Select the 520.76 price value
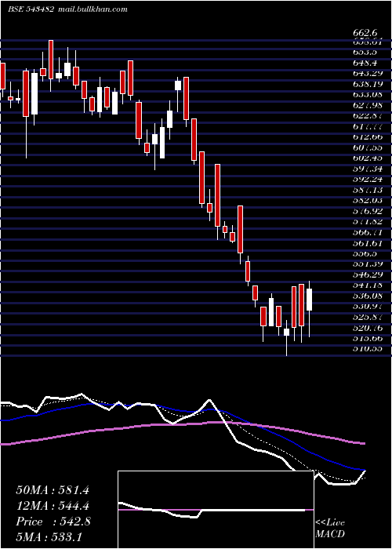The height and width of the screenshot is (549, 392). pyautogui.click(x=368, y=328)
